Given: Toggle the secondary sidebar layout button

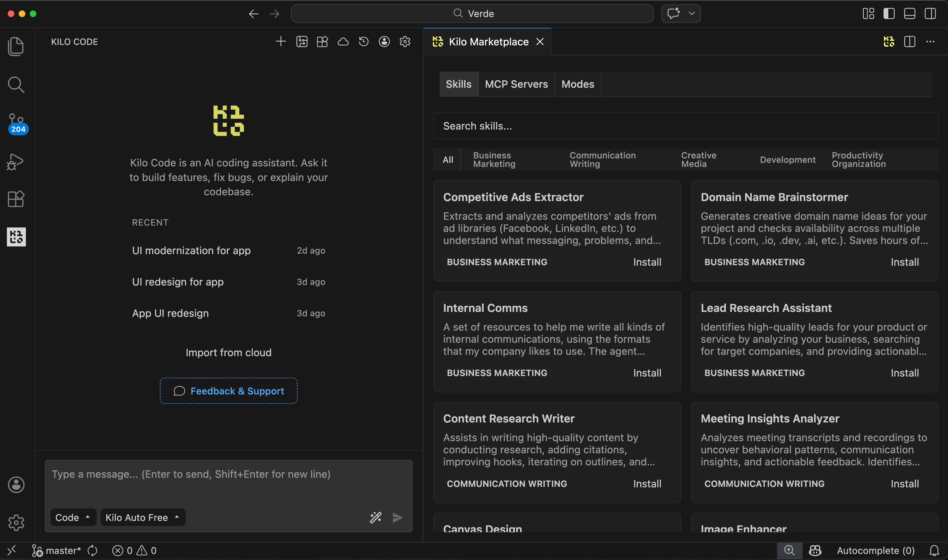Looking at the screenshot, I should tap(930, 13).
